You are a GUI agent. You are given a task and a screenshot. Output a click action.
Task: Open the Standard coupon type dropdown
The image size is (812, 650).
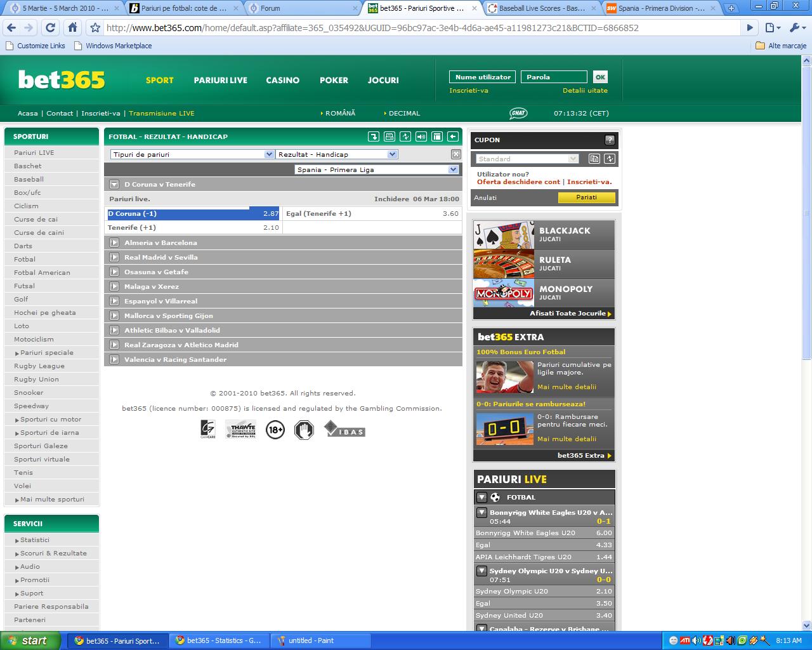527,159
